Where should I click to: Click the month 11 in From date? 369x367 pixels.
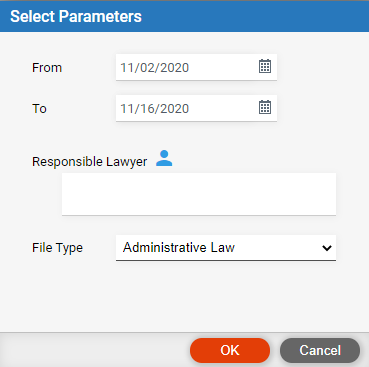[127, 68]
